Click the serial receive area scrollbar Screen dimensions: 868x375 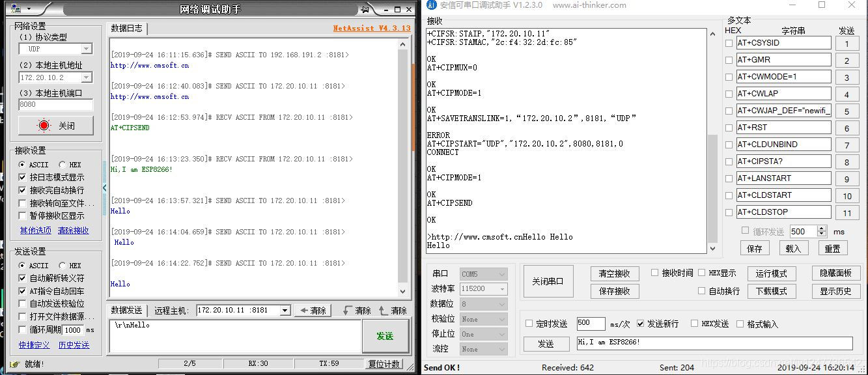(712, 141)
